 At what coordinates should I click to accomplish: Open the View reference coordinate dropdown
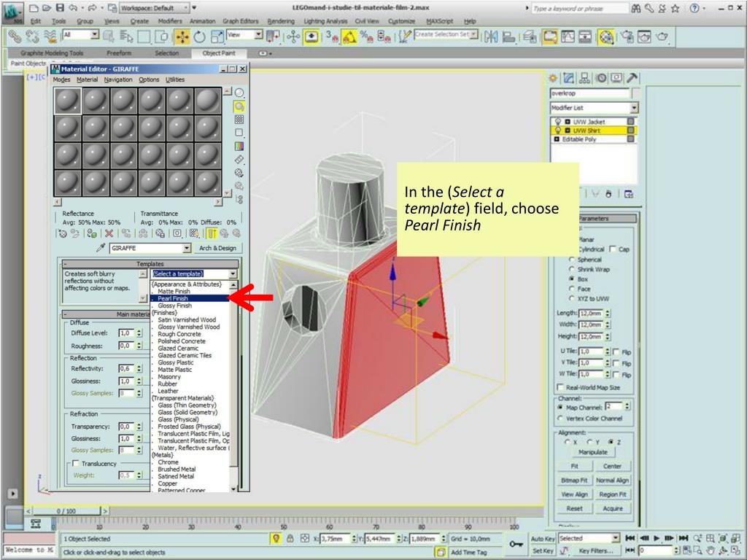[258, 34]
